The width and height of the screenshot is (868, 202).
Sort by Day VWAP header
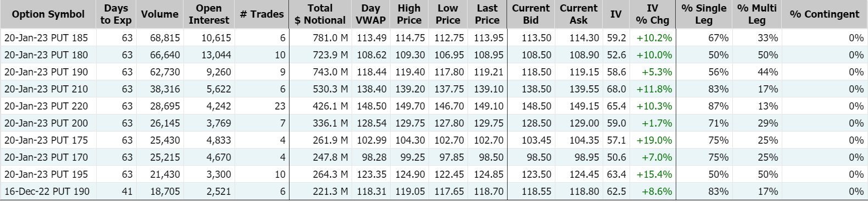click(371, 14)
